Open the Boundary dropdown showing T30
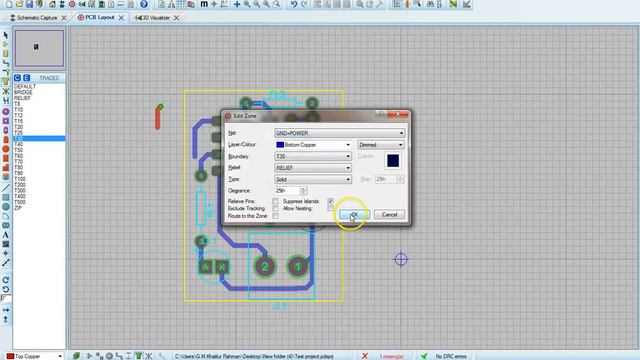Viewport: 640px width, 360px height. point(313,156)
